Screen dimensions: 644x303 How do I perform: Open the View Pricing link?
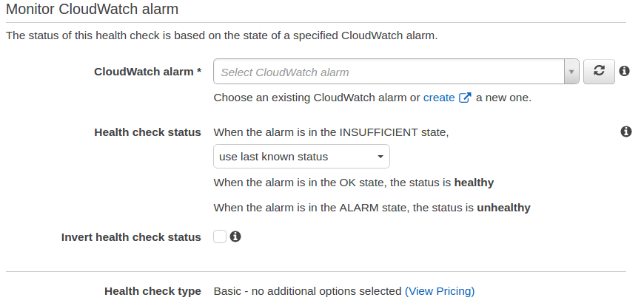tap(440, 291)
